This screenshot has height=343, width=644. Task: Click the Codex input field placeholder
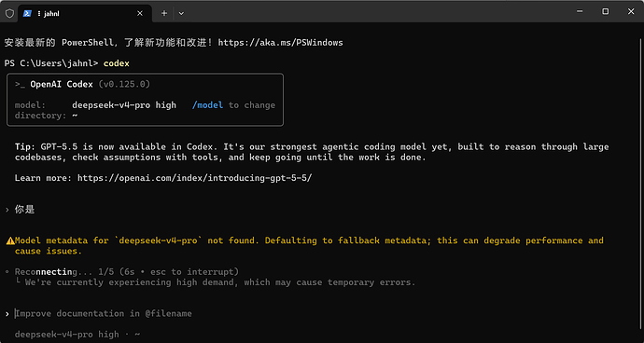pyautogui.click(x=104, y=314)
